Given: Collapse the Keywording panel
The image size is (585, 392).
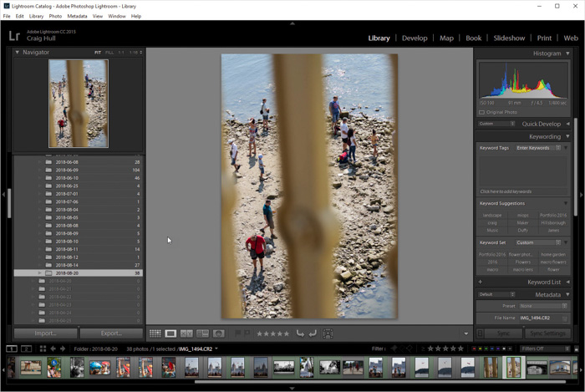Looking at the screenshot, I should [x=567, y=136].
